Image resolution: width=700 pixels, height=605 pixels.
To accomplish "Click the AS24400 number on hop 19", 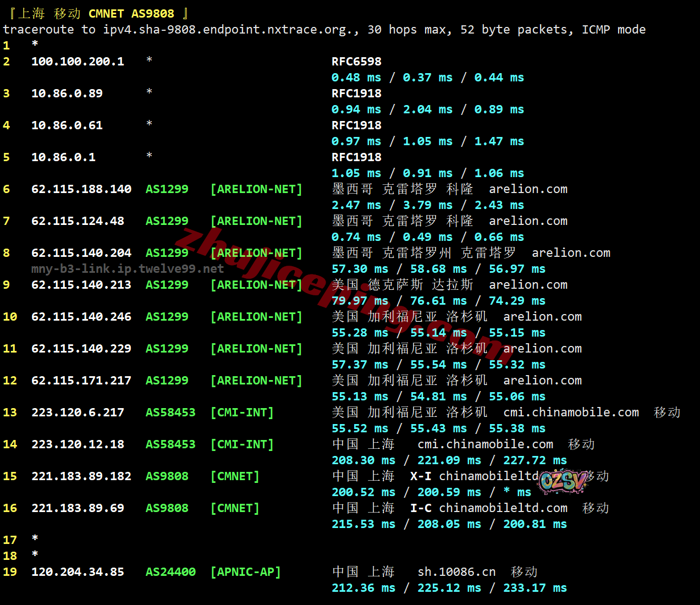I will click(170, 572).
